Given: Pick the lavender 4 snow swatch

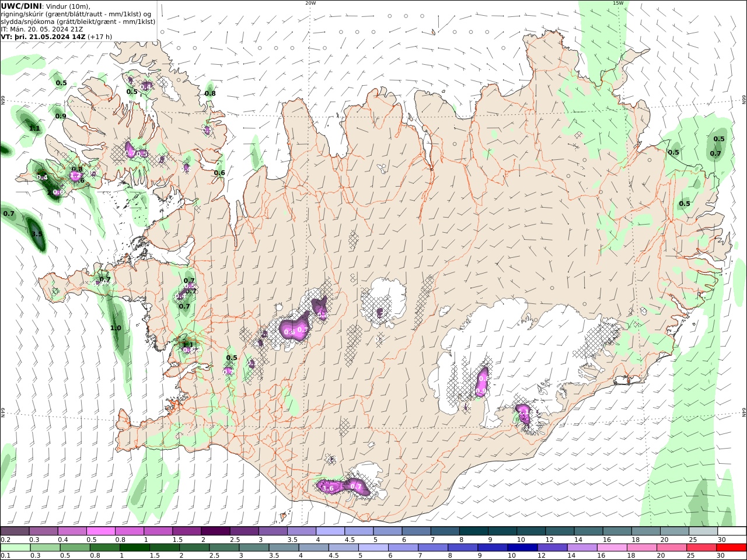Looking at the screenshot, I should pos(330,531).
